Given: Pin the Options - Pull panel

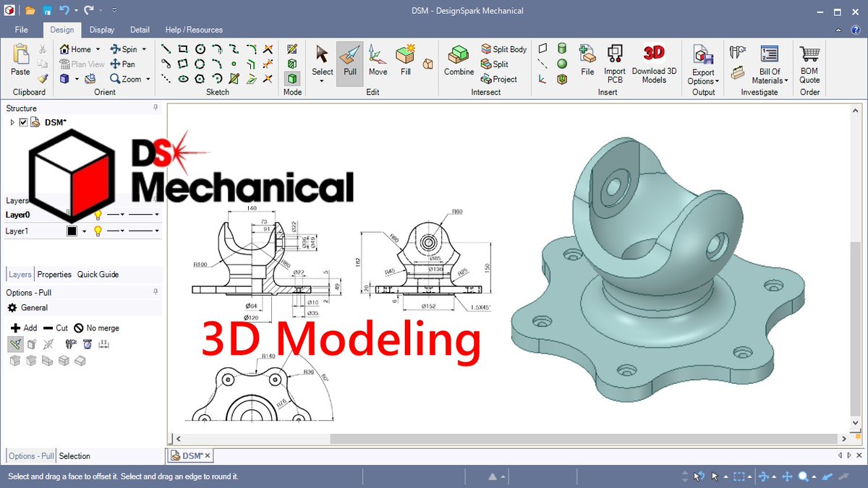Looking at the screenshot, I should click(156, 292).
